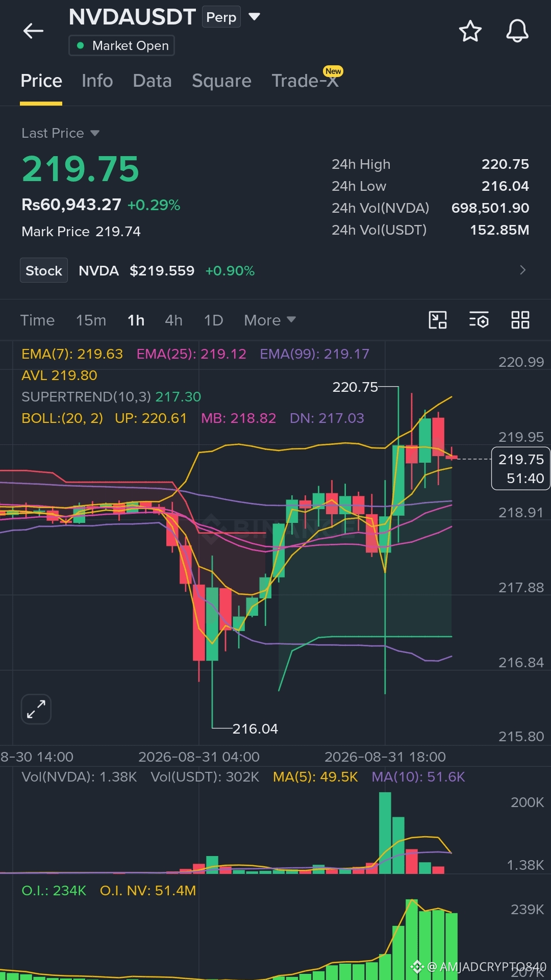Tap the Market Open status badge

tap(121, 45)
